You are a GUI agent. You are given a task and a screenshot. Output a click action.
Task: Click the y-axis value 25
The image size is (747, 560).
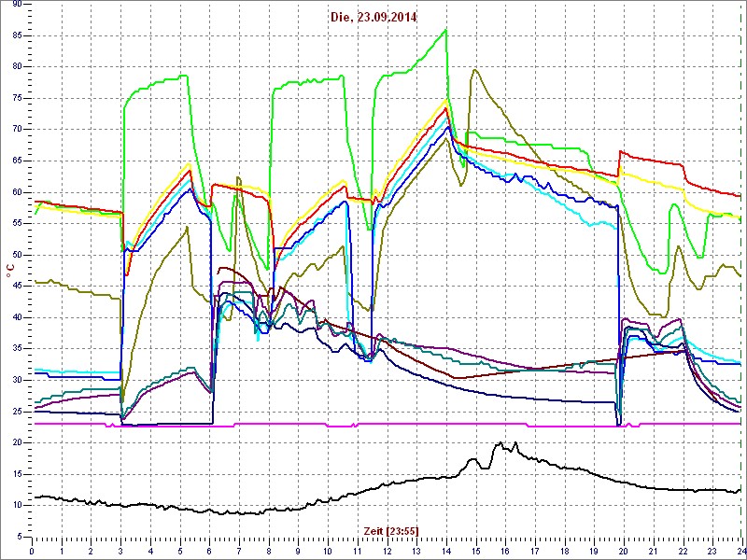click(16, 412)
